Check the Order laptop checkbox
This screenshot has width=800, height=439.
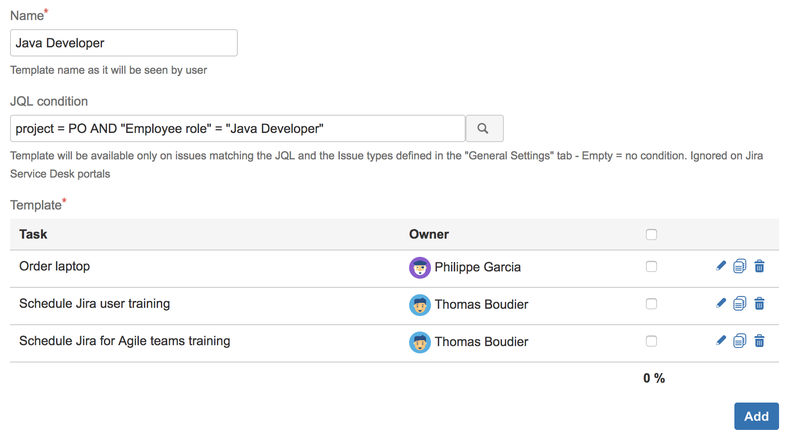651,267
